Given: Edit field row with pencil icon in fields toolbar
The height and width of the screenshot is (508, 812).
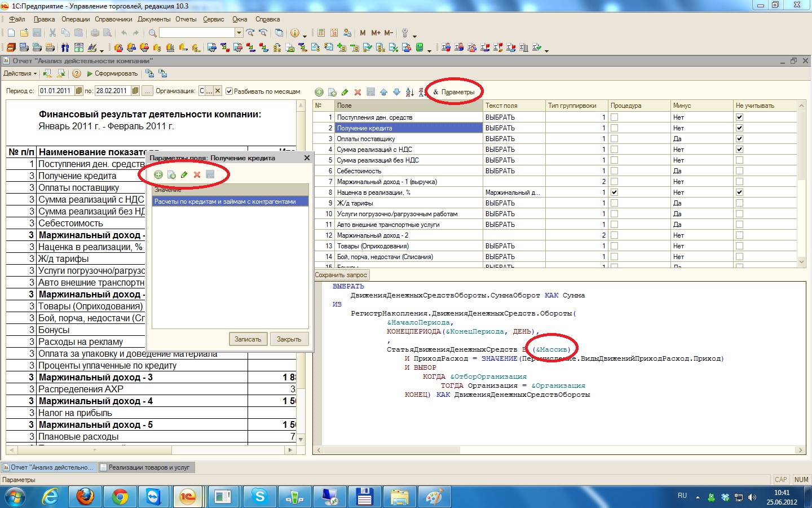Looking at the screenshot, I should (x=345, y=92).
